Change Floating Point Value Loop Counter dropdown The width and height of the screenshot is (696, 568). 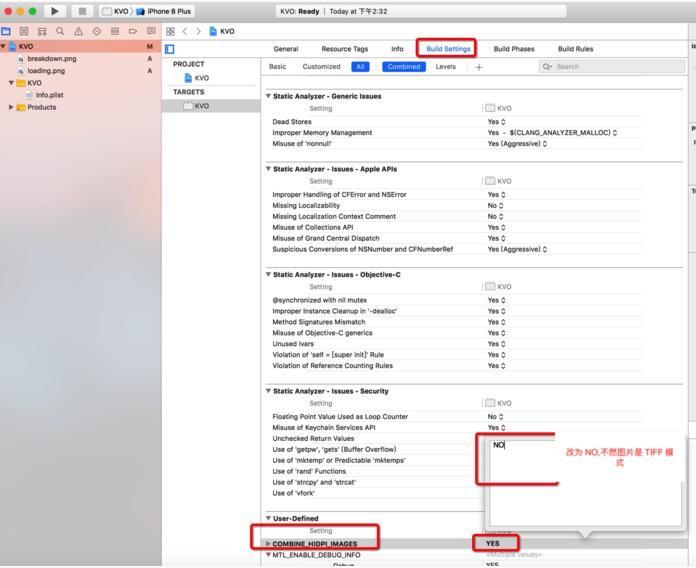click(495, 417)
